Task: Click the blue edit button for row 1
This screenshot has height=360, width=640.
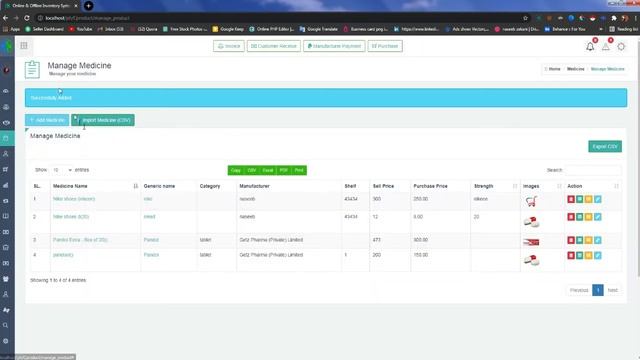Action: pyautogui.click(x=598, y=199)
